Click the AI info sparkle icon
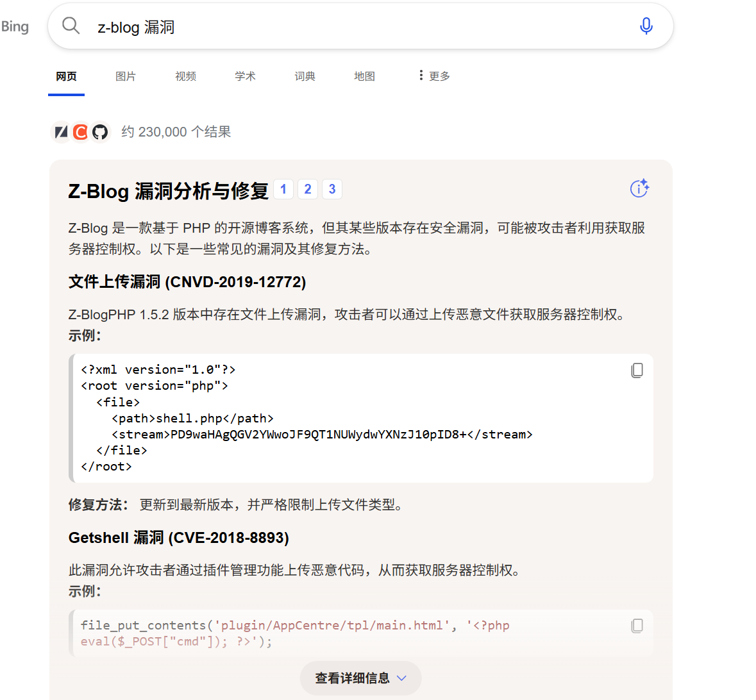756x700 pixels. tap(639, 188)
